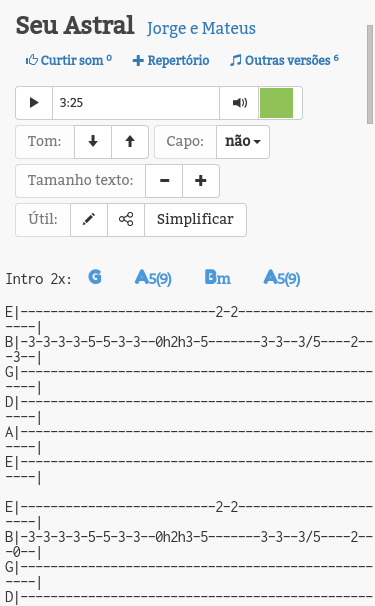The height and width of the screenshot is (606, 375).
Task: Show the first A5(9) chord
Action: 153,278
